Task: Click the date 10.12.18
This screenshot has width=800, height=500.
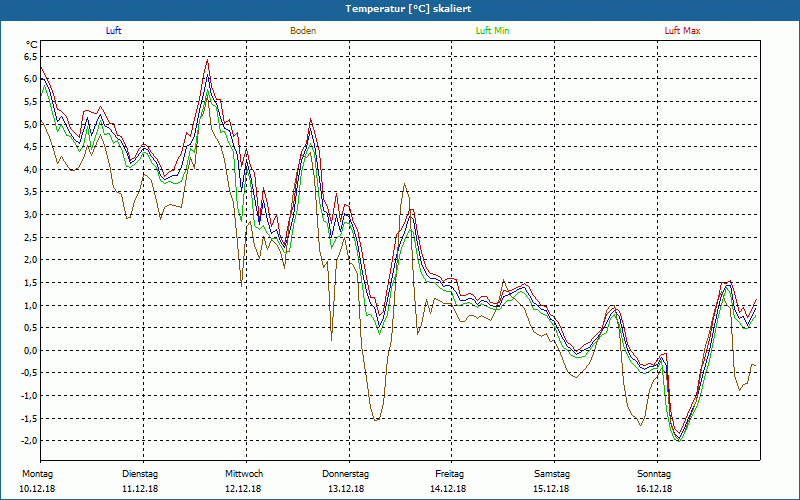Action: [x=37, y=489]
